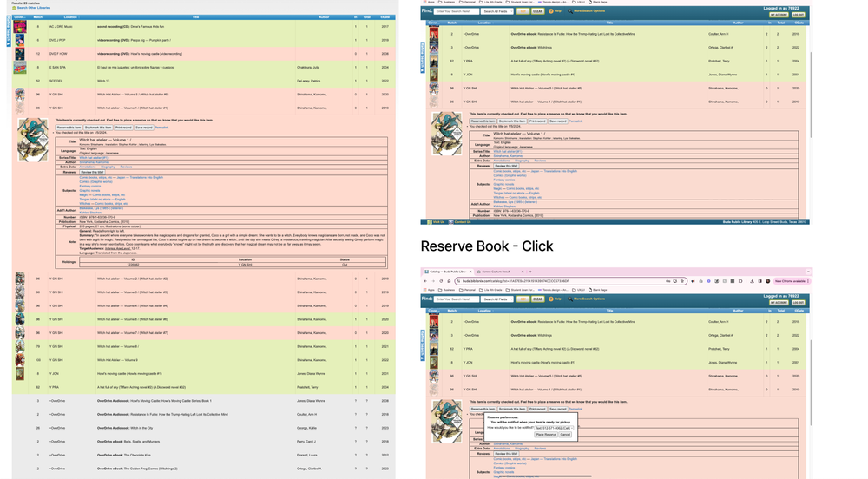The width and height of the screenshot is (868, 479).
Task: Open a new browser tab with plus
Action: tap(530, 272)
